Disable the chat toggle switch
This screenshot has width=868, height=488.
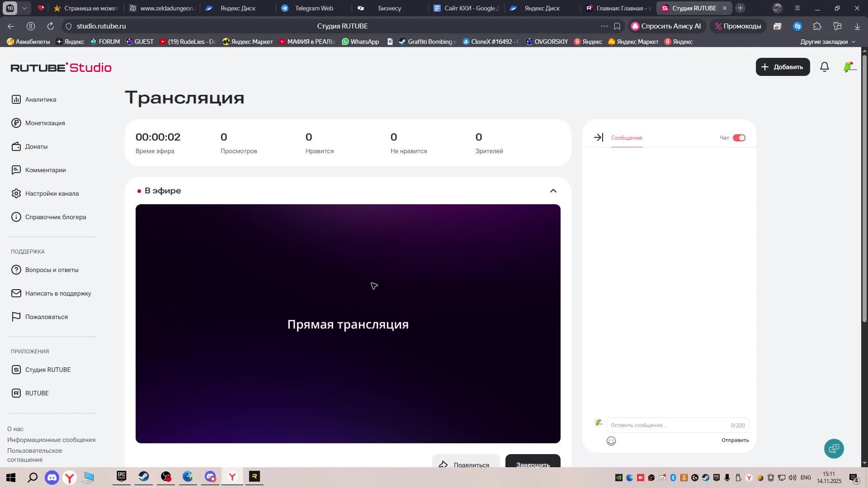(x=739, y=138)
